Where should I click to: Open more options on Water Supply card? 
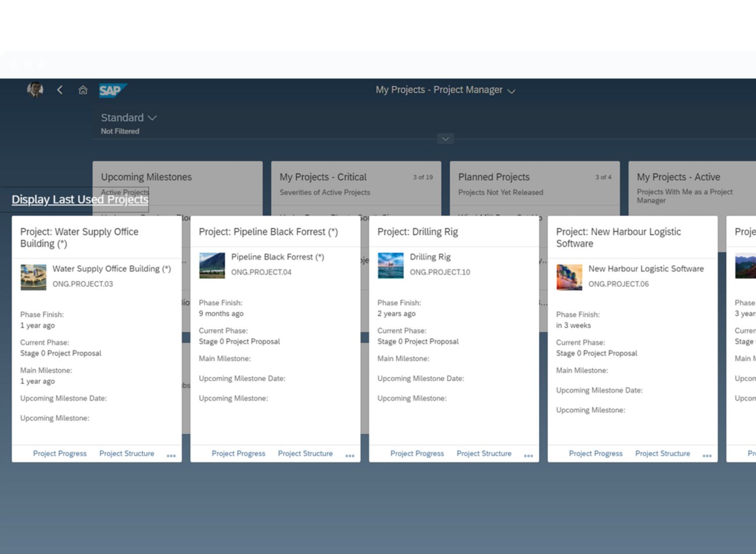click(x=171, y=455)
